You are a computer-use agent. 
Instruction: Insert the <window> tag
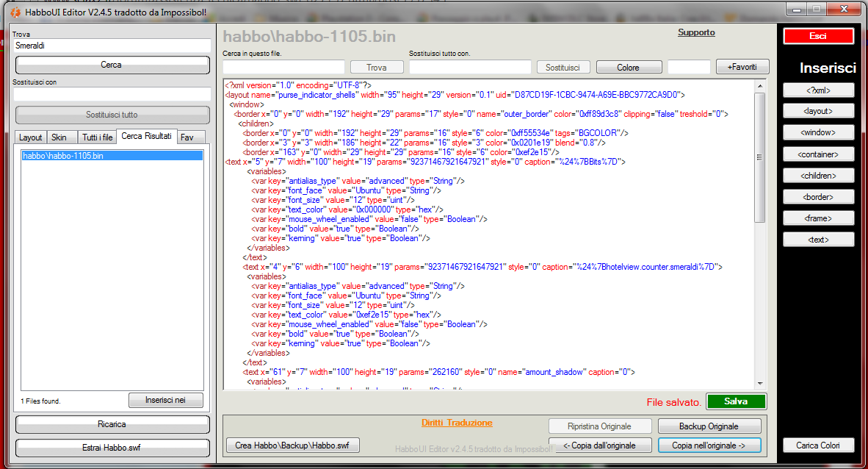coord(818,132)
